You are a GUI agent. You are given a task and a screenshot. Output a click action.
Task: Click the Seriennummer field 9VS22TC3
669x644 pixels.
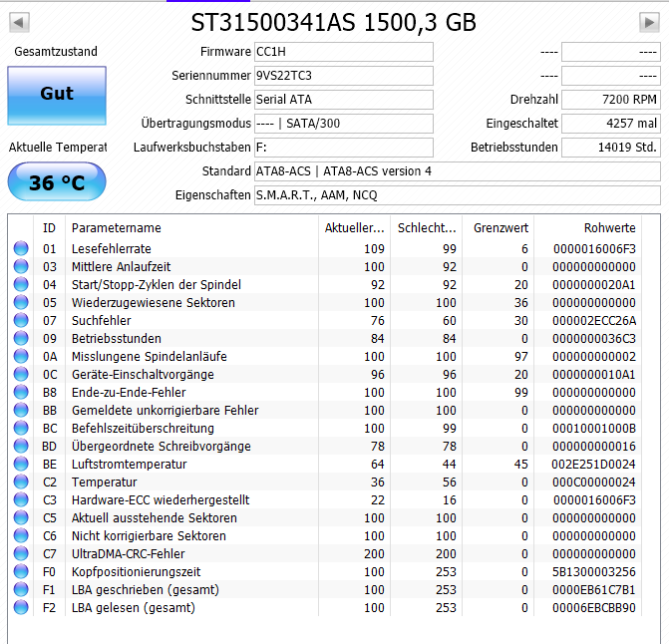344,76
